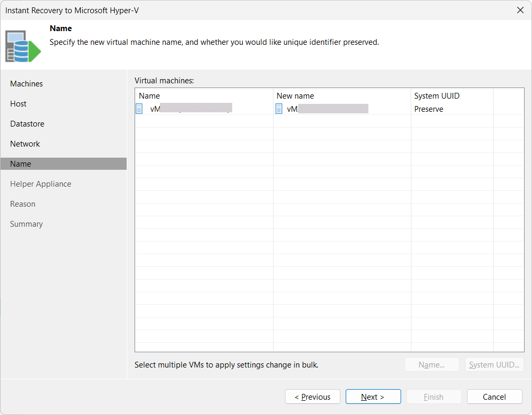532x415 pixels.
Task: Click the Finish button
Action: [434, 397]
